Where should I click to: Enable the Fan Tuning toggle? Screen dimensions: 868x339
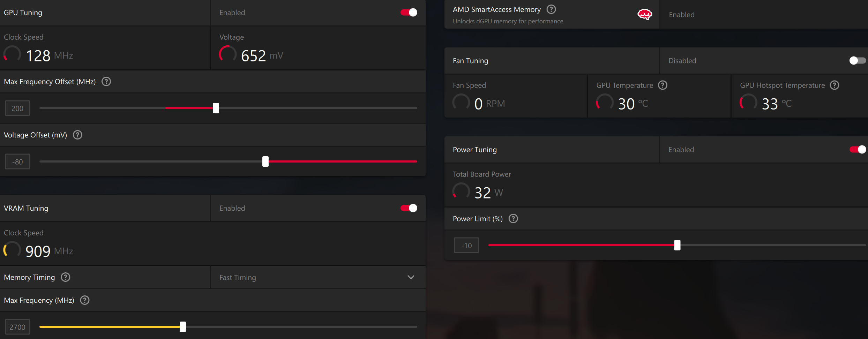click(x=858, y=61)
